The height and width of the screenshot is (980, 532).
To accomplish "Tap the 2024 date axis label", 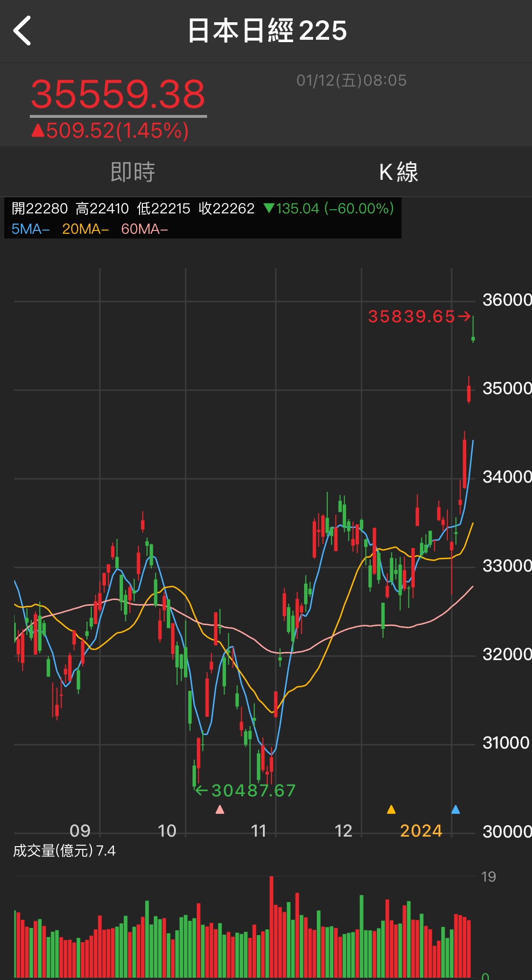I will click(421, 831).
